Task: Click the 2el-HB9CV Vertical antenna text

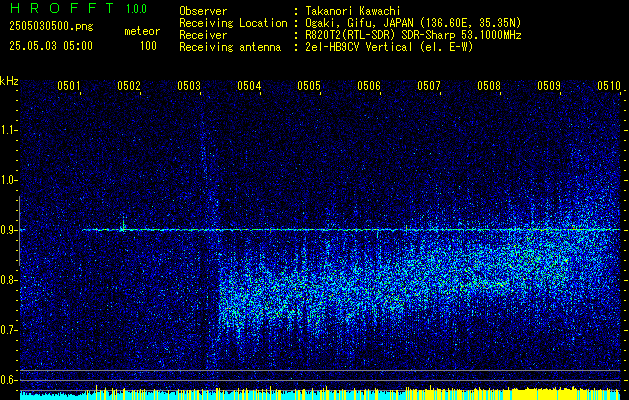Action: tap(389, 47)
